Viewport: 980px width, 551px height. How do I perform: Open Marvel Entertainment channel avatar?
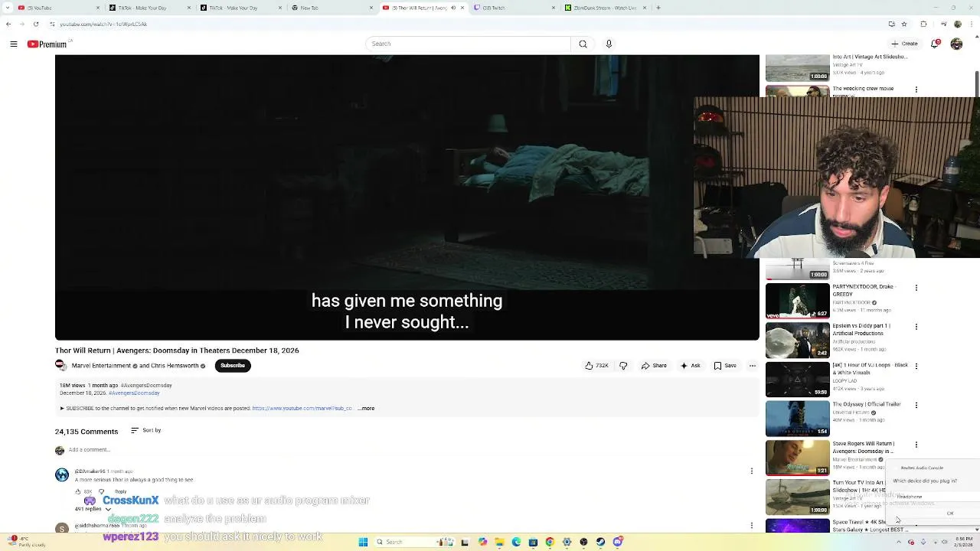[60, 366]
